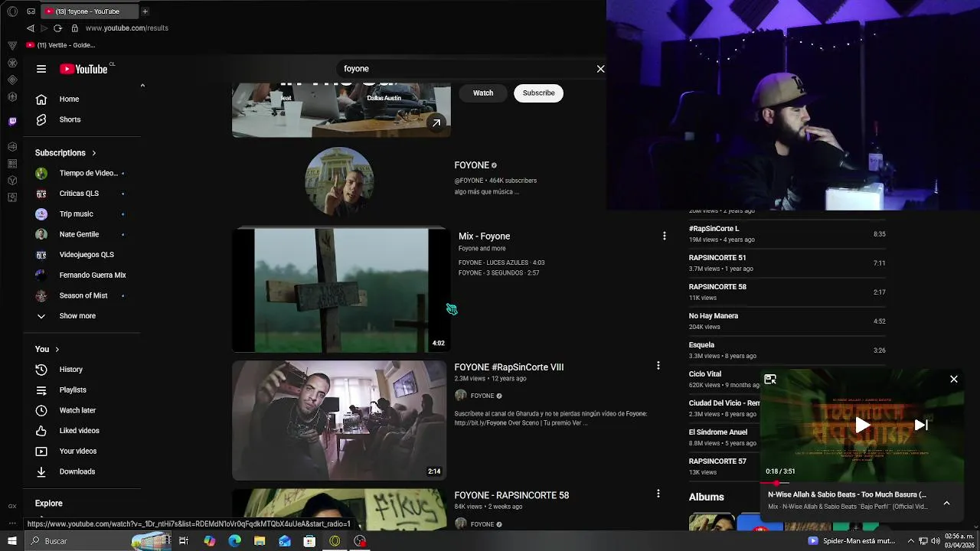Open Twitch in Opera GX sidebar
The height and width of the screenshot is (551, 980).
[12, 122]
